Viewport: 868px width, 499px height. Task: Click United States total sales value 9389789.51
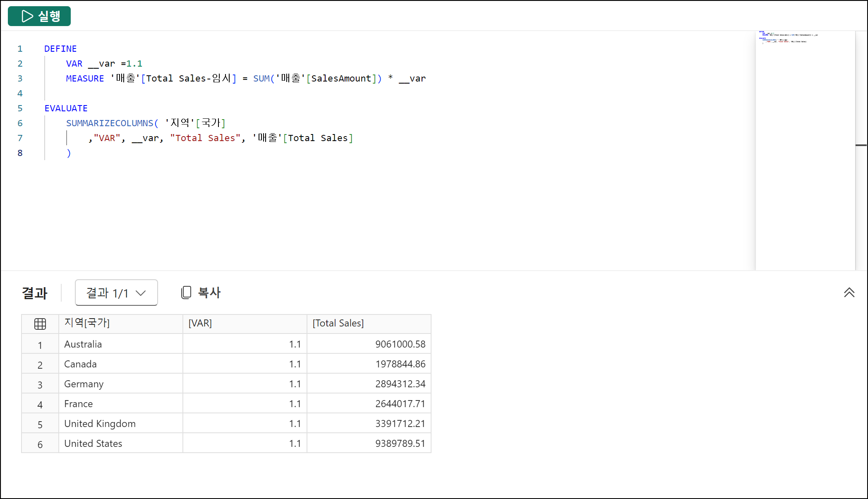(400, 444)
